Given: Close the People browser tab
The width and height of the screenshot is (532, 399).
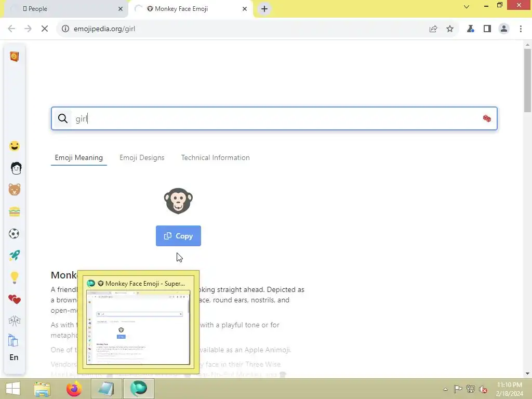Looking at the screenshot, I should (121, 9).
